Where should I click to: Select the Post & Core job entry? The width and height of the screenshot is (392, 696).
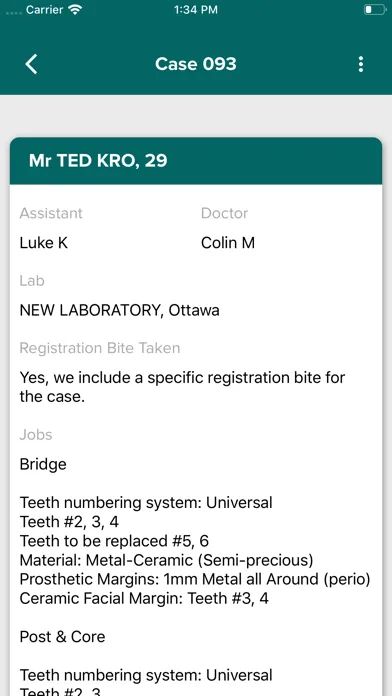click(x=63, y=637)
